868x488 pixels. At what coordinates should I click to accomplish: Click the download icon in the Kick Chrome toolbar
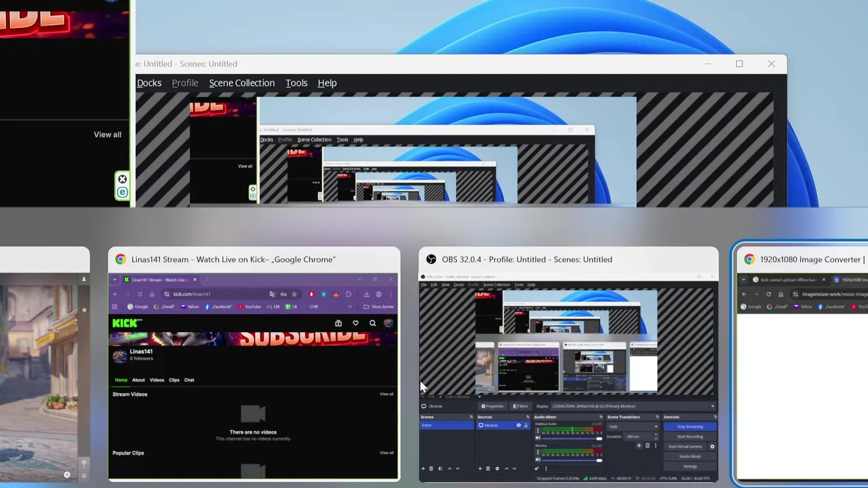tap(366, 294)
